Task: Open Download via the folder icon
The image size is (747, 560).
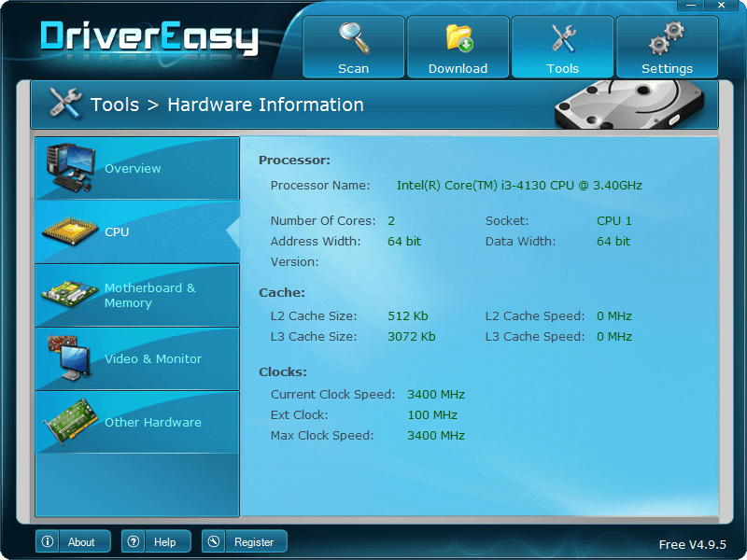Action: (x=458, y=35)
